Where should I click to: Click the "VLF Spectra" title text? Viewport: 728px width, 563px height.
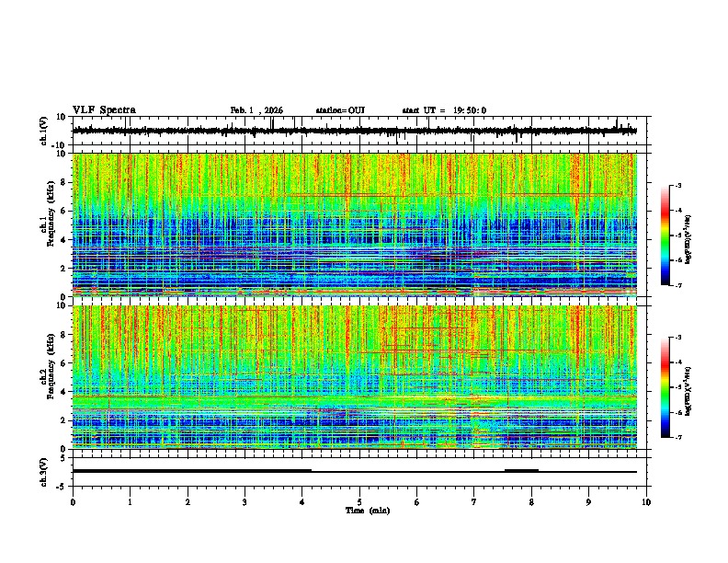pos(105,110)
